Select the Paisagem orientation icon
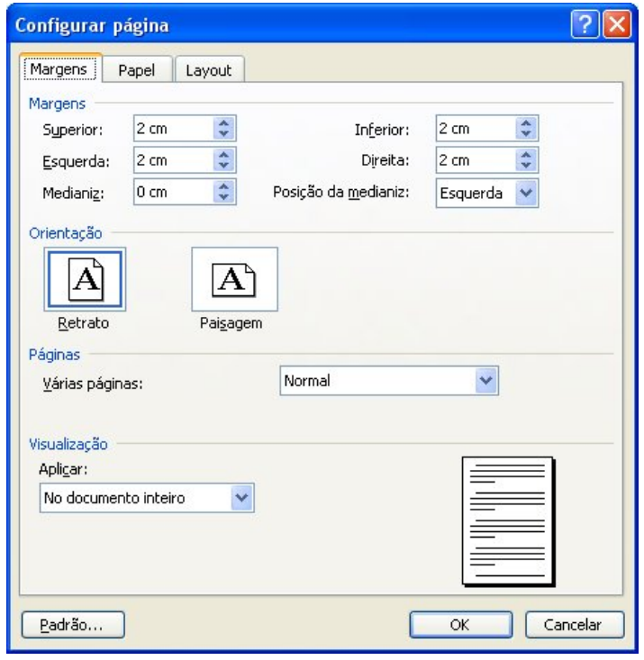 tap(234, 278)
